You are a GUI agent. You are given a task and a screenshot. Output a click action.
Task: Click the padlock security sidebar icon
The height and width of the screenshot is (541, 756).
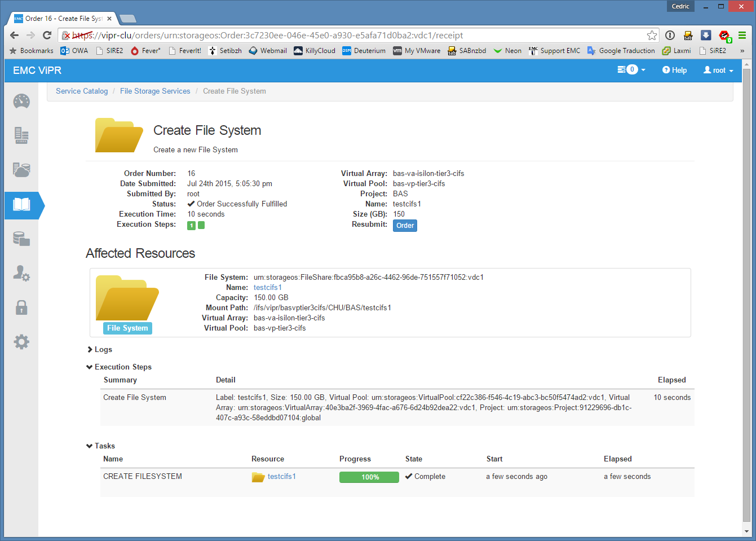click(x=21, y=307)
